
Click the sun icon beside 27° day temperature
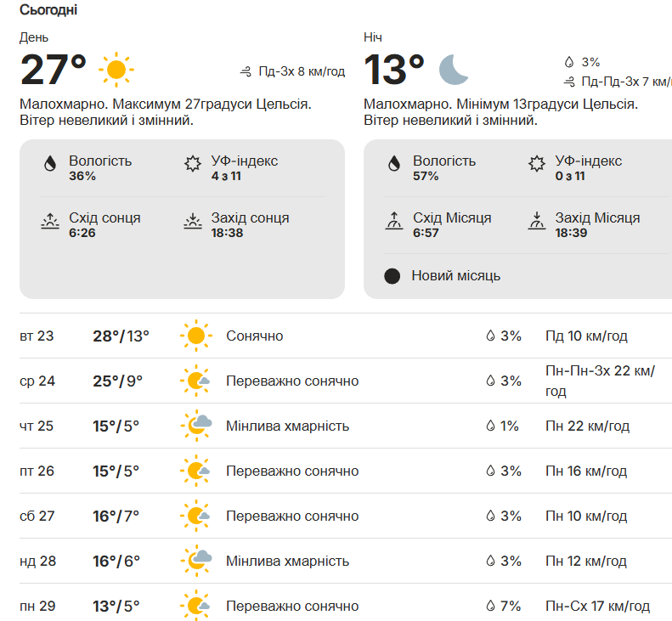pyautogui.click(x=116, y=70)
